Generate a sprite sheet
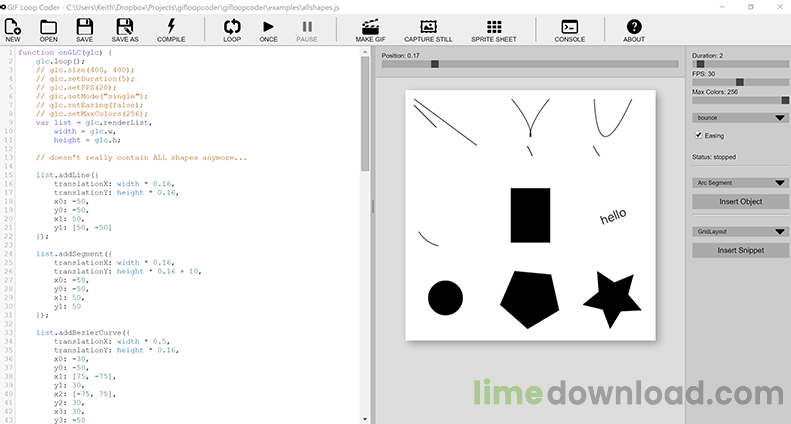The image size is (791, 424). (x=494, y=29)
